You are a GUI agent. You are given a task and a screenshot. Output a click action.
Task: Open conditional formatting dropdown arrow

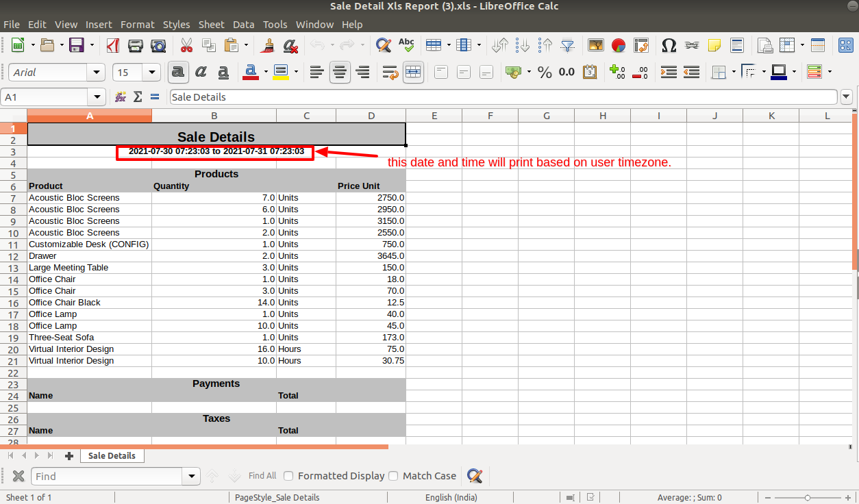[830, 72]
